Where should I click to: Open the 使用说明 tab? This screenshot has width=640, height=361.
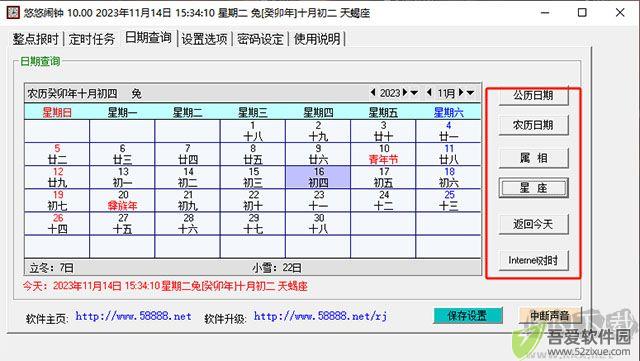pyautogui.click(x=317, y=39)
